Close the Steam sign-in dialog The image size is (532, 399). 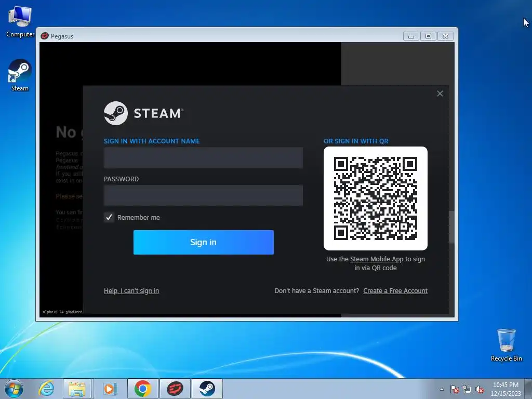pos(440,94)
